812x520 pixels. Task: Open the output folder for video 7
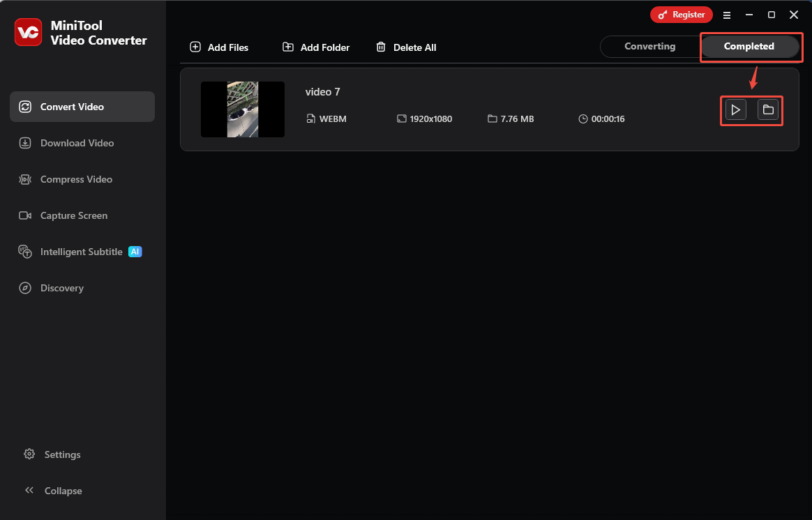[768, 109]
